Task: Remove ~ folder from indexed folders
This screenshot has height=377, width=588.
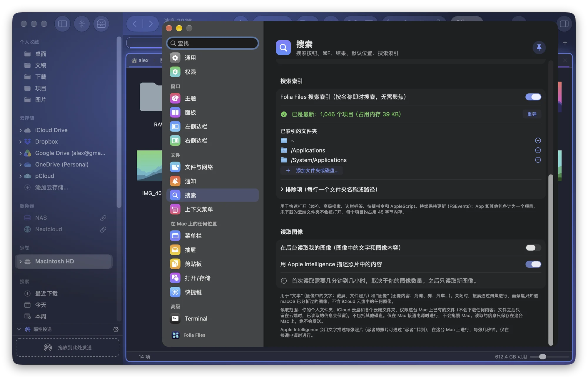Action: 538,141
